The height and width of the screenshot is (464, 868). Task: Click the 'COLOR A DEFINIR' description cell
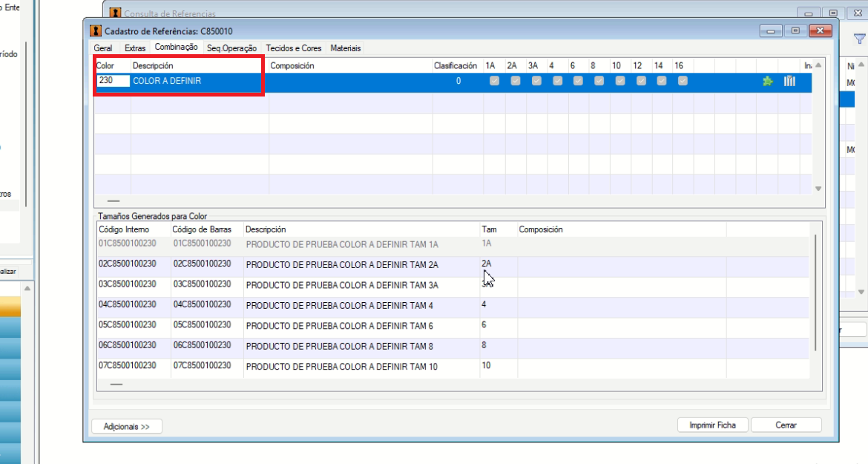(200, 81)
